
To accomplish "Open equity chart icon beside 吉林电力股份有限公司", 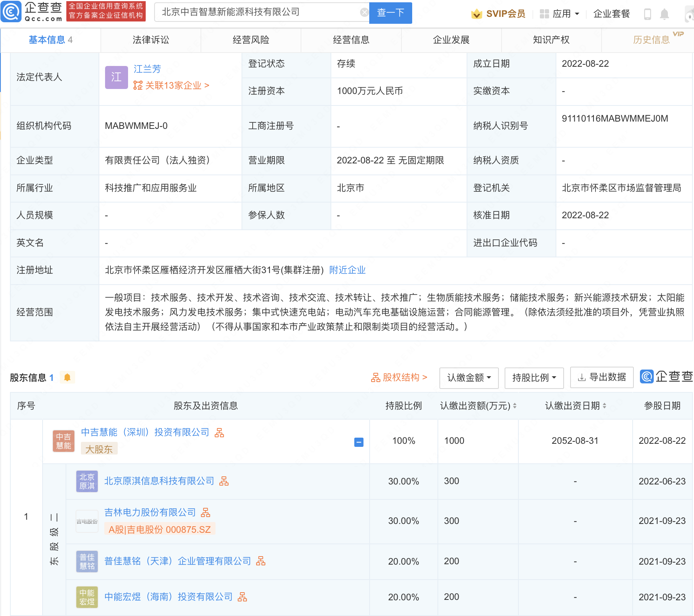I will coord(206,512).
